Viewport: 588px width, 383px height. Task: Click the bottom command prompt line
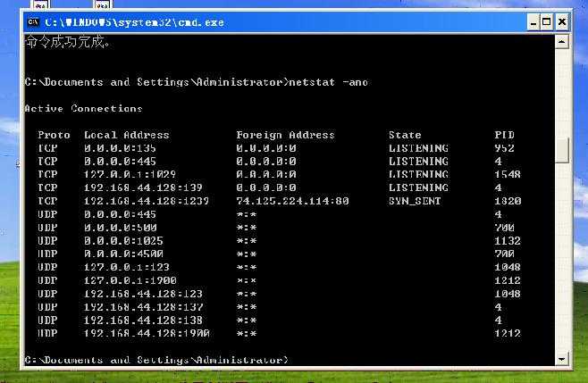pos(156,360)
